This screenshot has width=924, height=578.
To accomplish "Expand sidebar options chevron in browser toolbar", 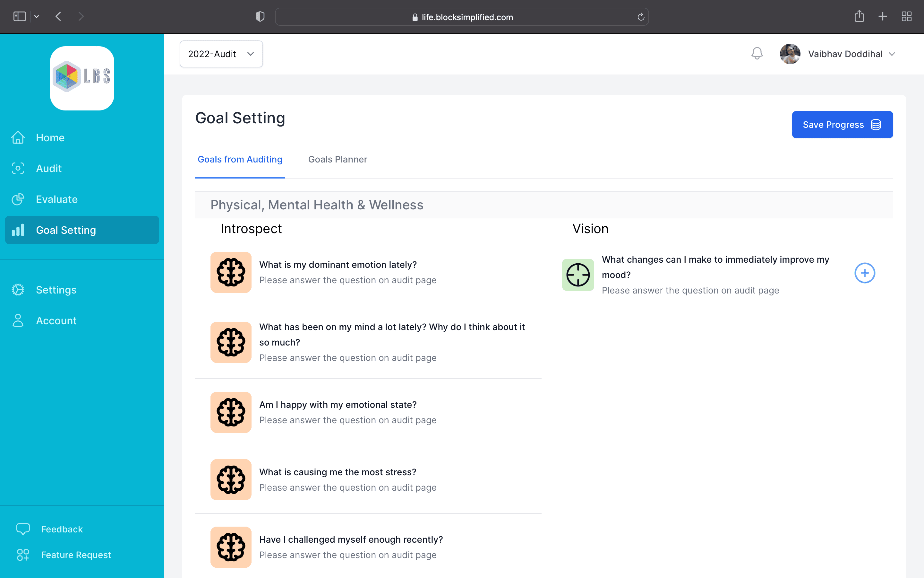I will (37, 16).
